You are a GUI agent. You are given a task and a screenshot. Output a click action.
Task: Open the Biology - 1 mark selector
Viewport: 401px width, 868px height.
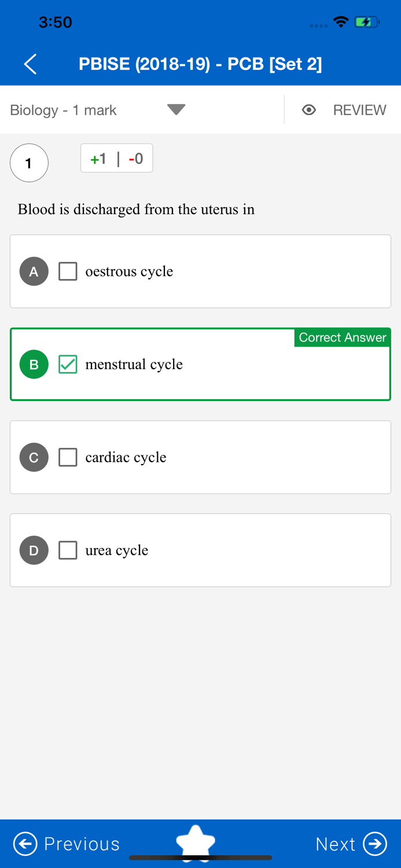(64, 110)
